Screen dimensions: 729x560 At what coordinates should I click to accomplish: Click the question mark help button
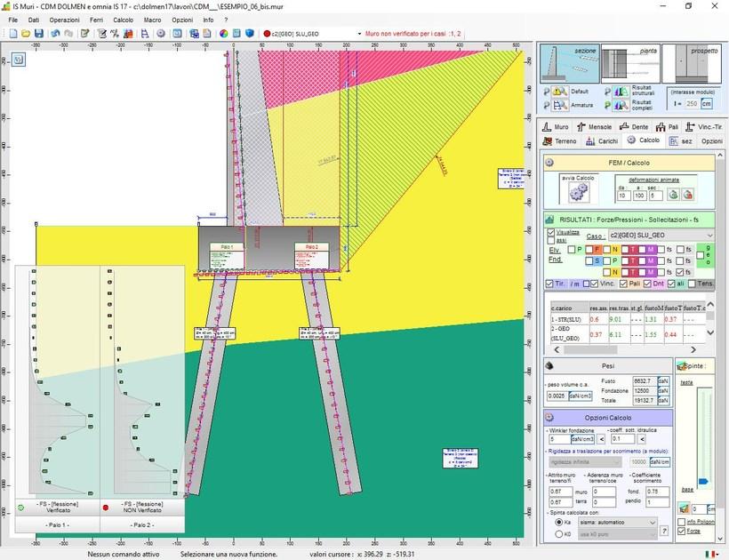663,532
